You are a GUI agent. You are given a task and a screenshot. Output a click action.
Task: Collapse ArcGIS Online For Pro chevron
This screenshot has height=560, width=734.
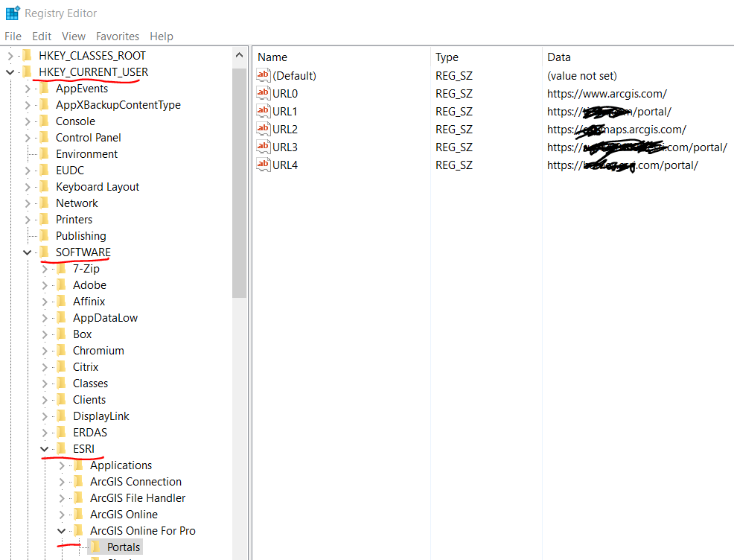tap(61, 531)
